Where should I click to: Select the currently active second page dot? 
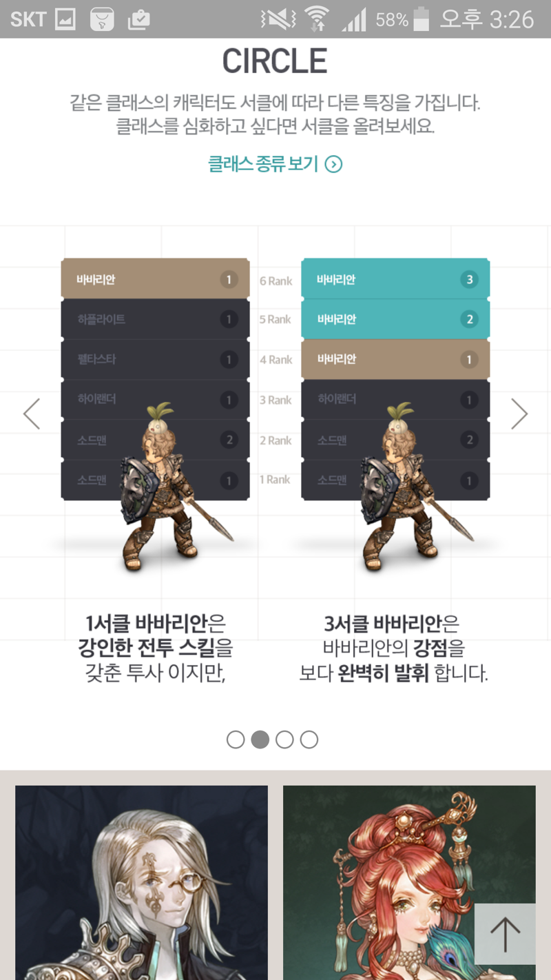click(260, 739)
